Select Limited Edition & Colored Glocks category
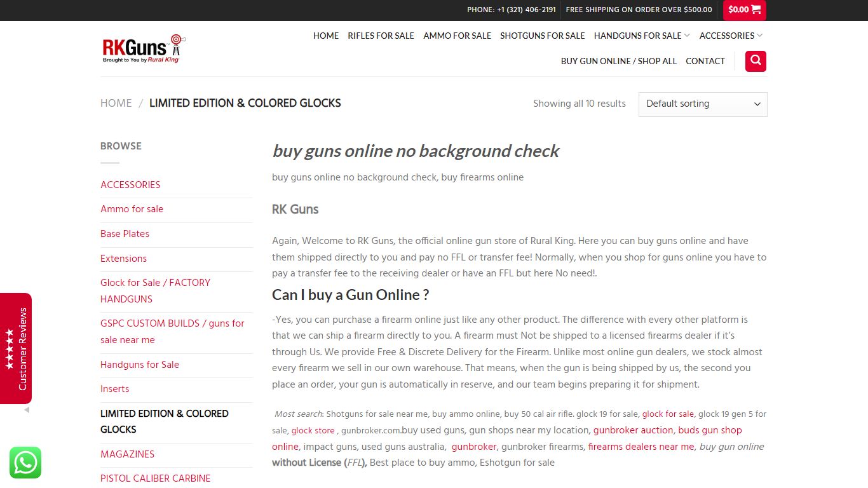The width and height of the screenshot is (868, 488). pos(165,421)
